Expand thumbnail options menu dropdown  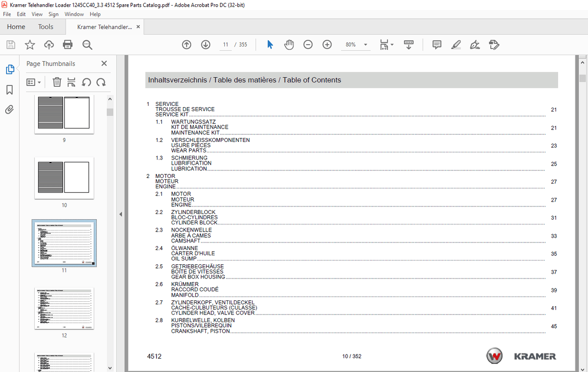[x=34, y=82]
